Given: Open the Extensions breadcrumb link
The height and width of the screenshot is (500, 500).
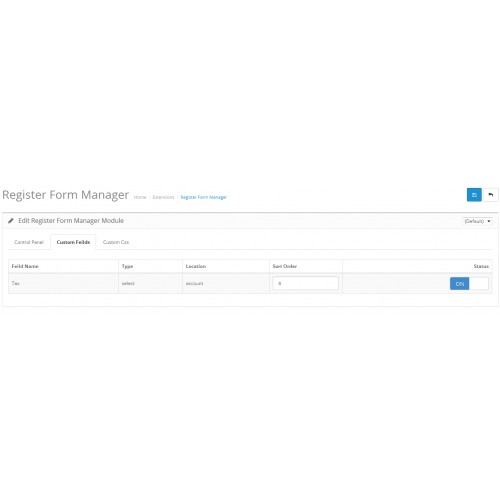Looking at the screenshot, I should tap(163, 197).
